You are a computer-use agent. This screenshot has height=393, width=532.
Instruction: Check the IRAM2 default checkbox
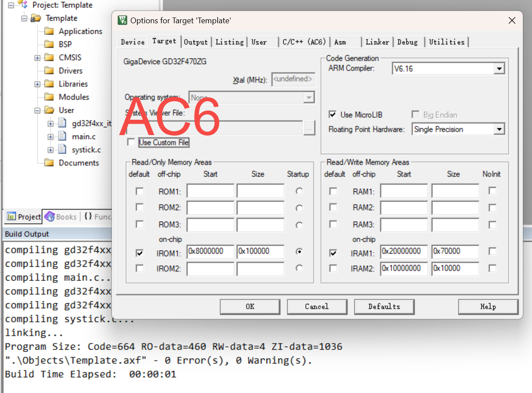click(x=334, y=268)
